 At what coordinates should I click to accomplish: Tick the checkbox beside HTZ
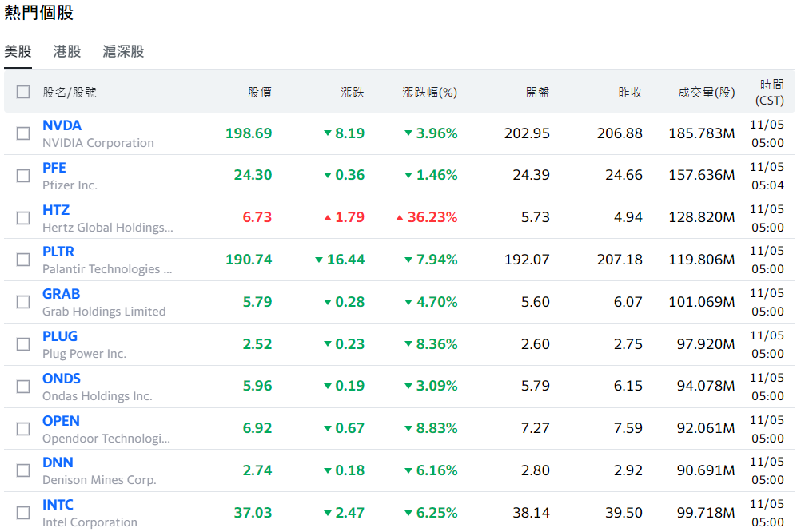click(x=23, y=218)
